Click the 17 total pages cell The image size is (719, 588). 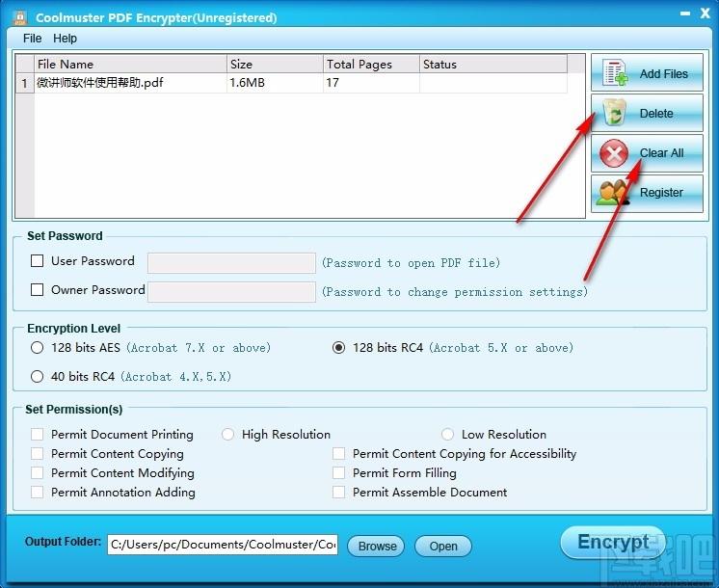coord(371,83)
